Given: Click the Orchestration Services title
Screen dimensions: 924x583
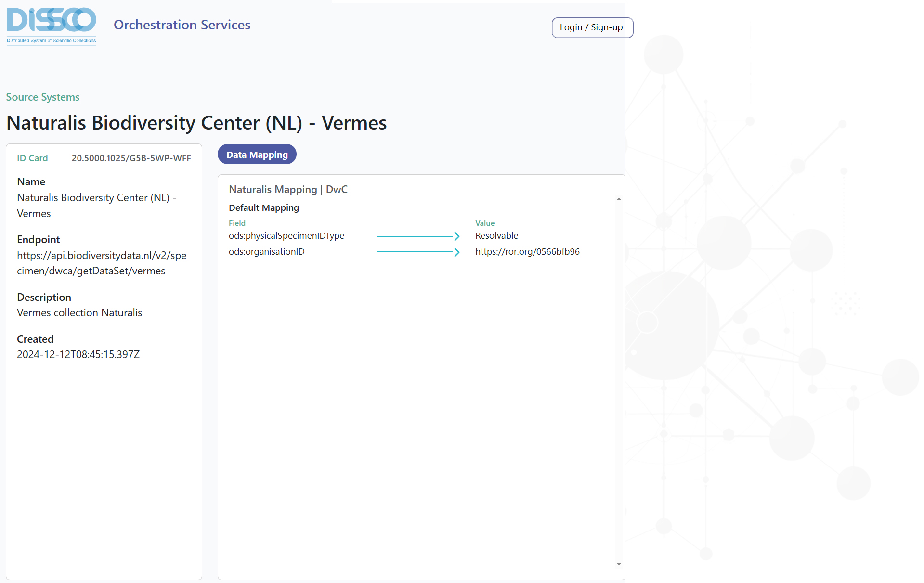Looking at the screenshot, I should pos(182,25).
